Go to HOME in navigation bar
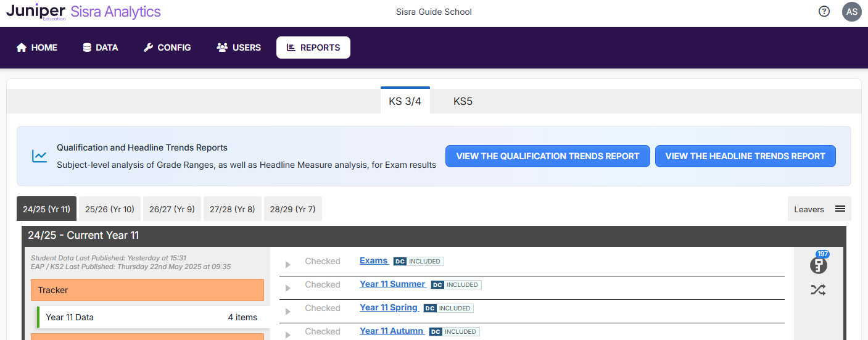Image resolution: width=868 pixels, height=340 pixels. click(37, 48)
